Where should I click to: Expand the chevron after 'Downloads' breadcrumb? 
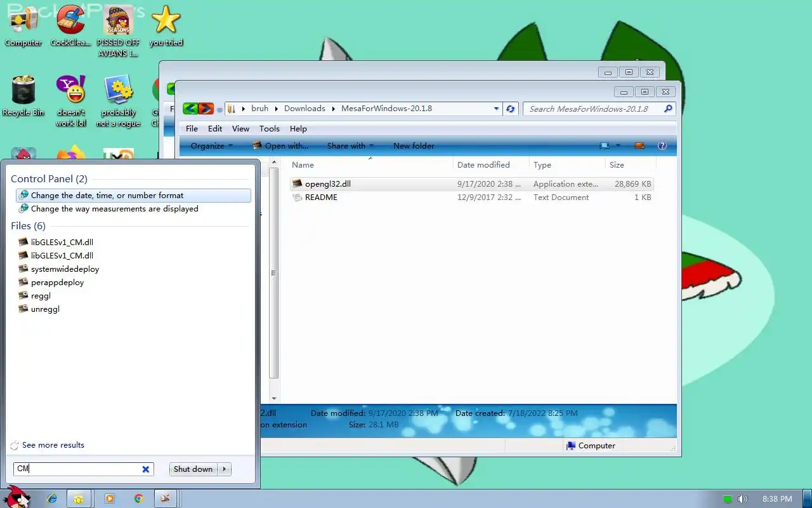333,109
